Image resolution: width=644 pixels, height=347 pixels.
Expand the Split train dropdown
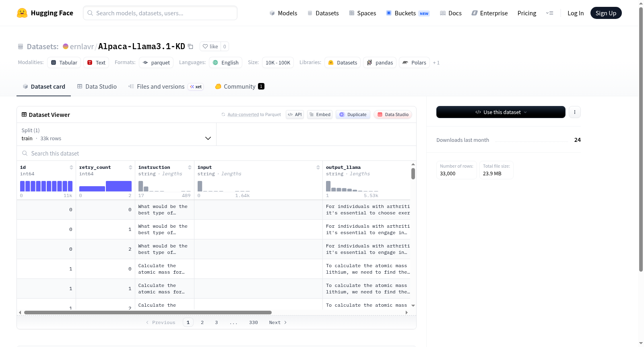(x=116, y=134)
